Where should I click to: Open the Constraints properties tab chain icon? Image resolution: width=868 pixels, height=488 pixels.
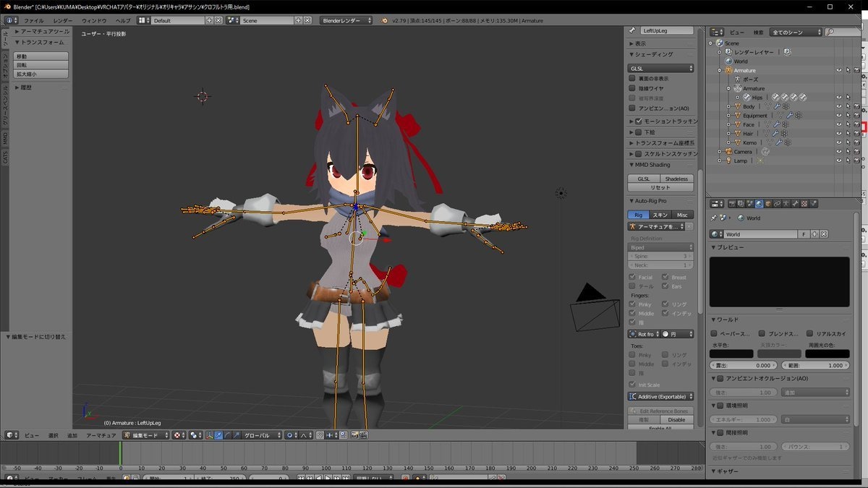tap(777, 204)
